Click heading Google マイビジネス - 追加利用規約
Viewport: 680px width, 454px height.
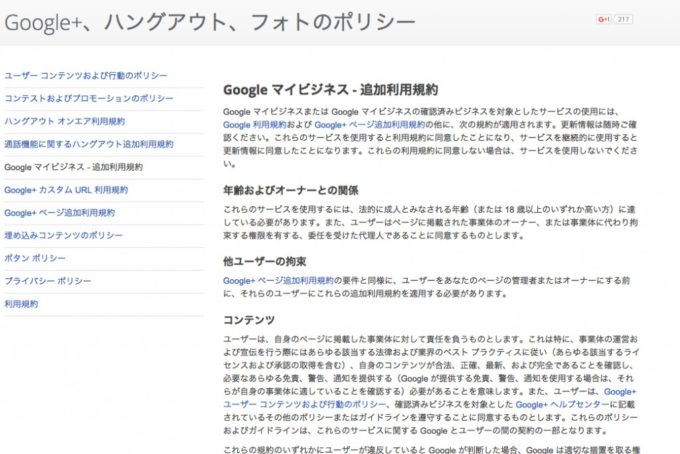pyautogui.click(x=330, y=90)
